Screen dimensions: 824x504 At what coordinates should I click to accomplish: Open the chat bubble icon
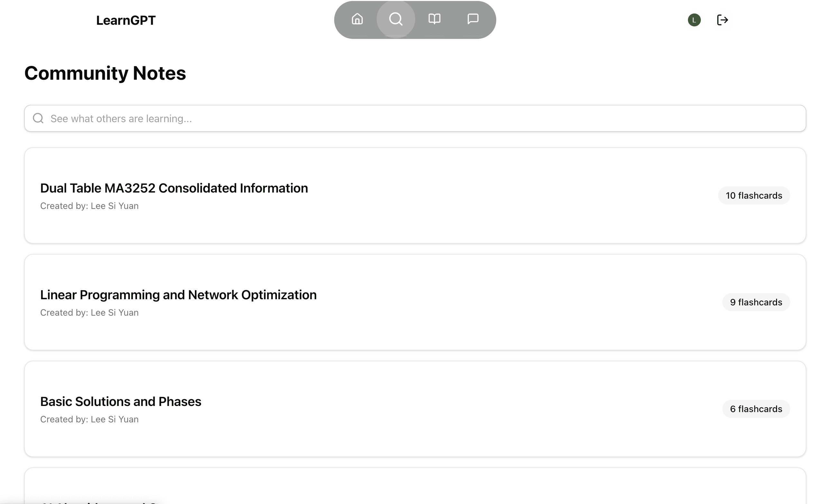(x=472, y=19)
